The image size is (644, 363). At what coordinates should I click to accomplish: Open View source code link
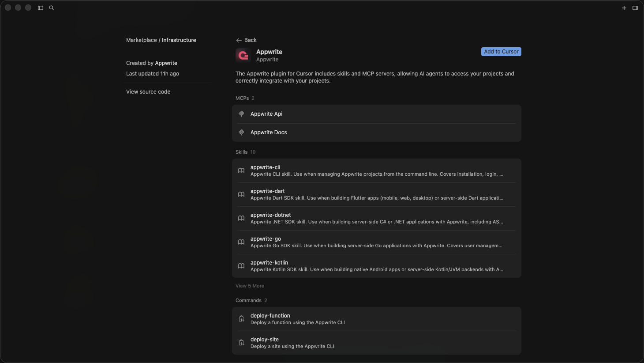pos(148,91)
